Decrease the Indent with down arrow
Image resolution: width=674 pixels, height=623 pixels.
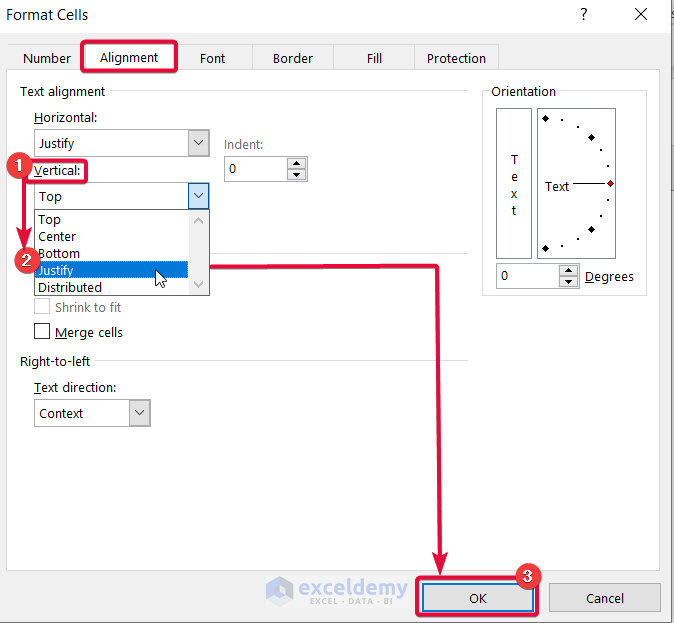click(x=296, y=175)
